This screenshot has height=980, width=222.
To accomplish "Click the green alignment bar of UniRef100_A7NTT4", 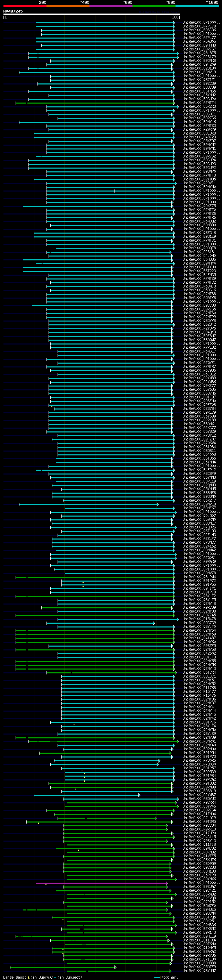I will click(95, 103).
